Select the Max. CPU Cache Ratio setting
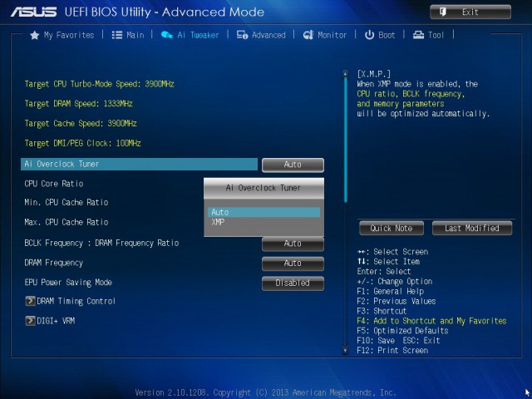532x399 pixels. pos(66,222)
